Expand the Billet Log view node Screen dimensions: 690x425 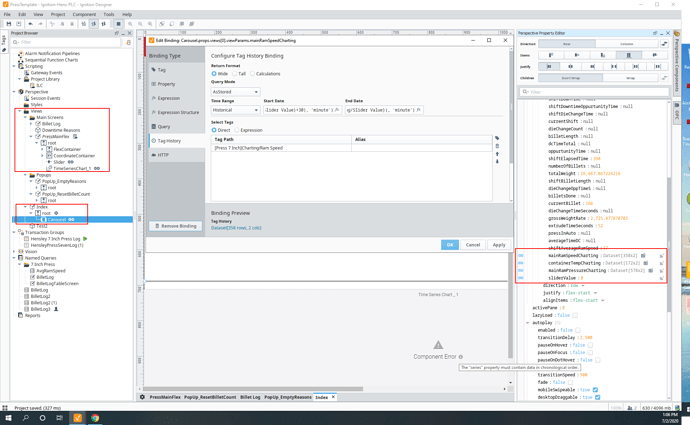click(x=31, y=124)
